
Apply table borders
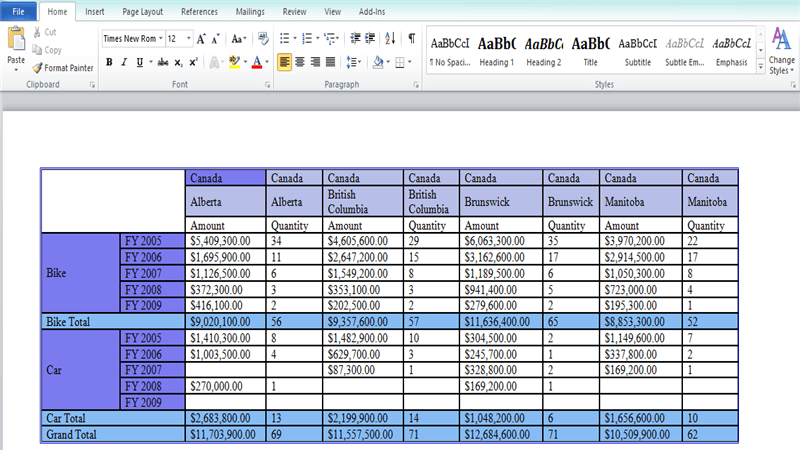(400, 62)
